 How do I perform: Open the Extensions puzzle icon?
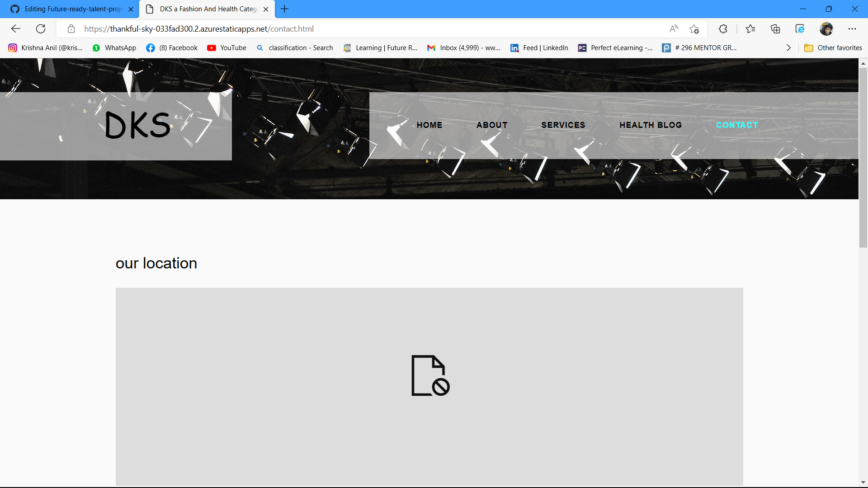[x=723, y=29]
